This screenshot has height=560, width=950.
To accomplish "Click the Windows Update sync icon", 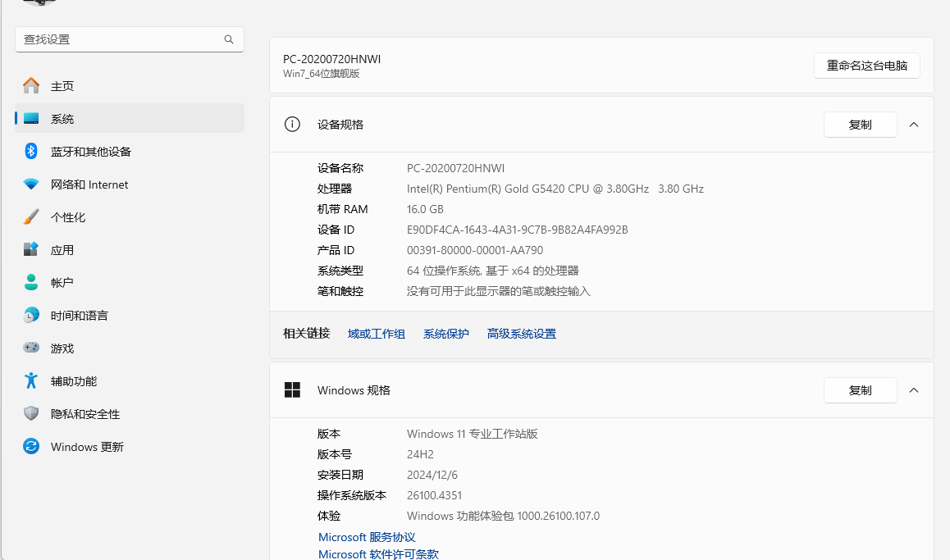I will coord(31,446).
